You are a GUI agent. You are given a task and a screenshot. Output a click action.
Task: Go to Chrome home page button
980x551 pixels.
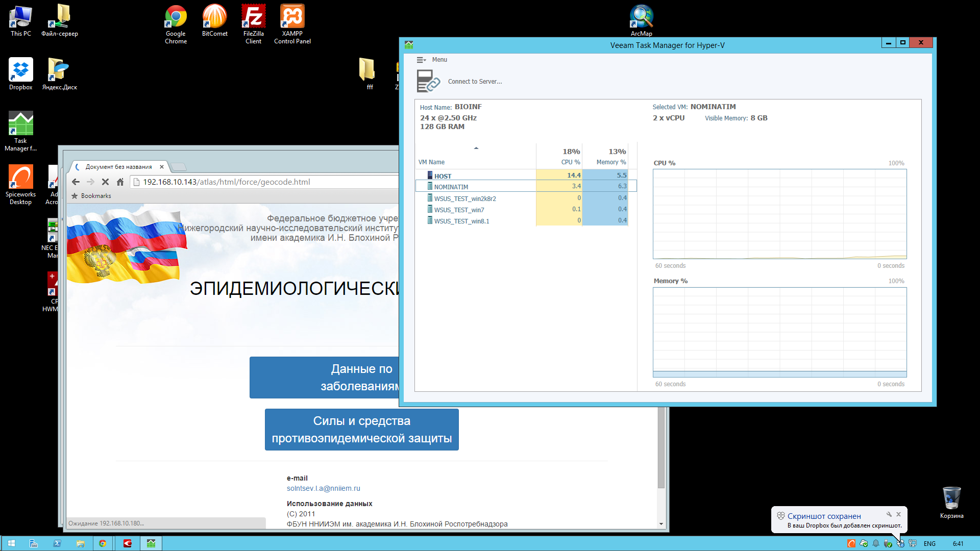[120, 182]
